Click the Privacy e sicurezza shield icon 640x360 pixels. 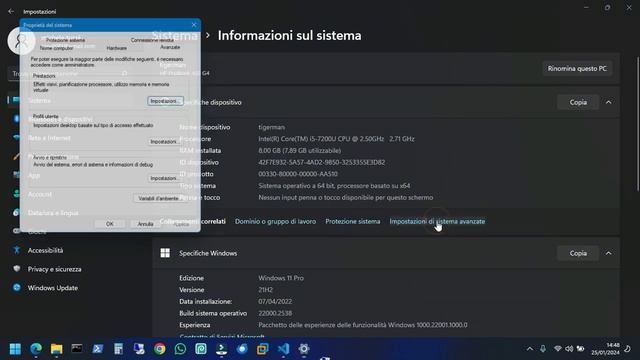pyautogui.click(x=17, y=269)
